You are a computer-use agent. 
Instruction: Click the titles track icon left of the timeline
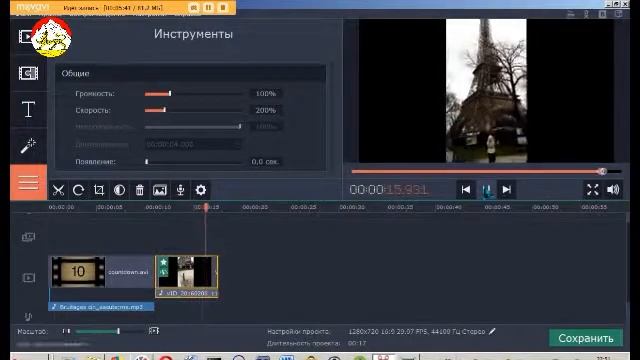tap(28, 237)
